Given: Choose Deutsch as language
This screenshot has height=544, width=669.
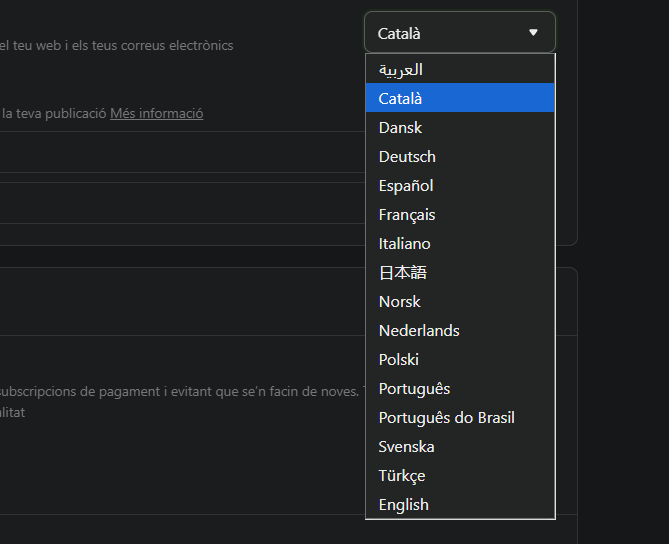Looking at the screenshot, I should 460,156.
